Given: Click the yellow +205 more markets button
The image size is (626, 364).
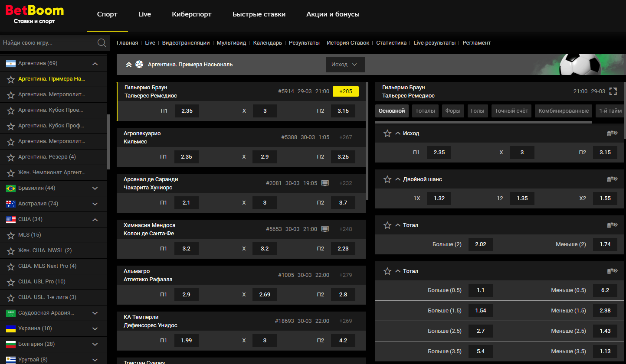Looking at the screenshot, I should pyautogui.click(x=345, y=91).
